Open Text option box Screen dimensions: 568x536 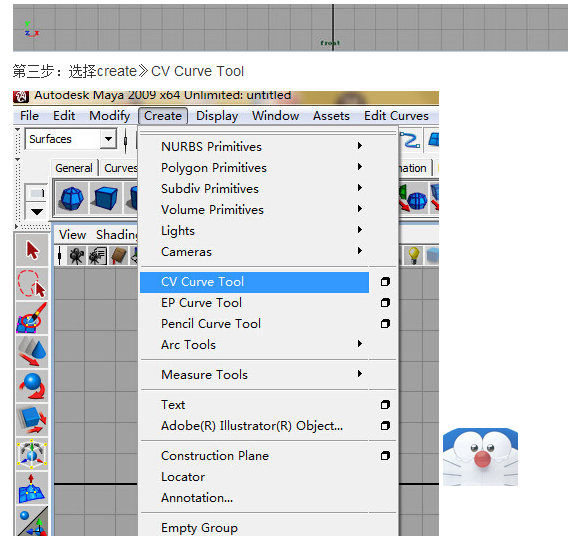point(385,405)
